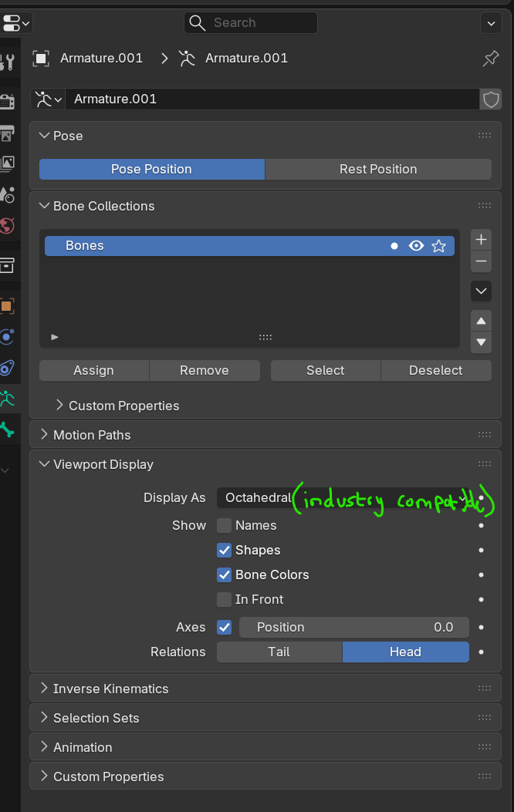This screenshot has height=812, width=514.
Task: Click the Deselect button
Action: click(x=436, y=371)
